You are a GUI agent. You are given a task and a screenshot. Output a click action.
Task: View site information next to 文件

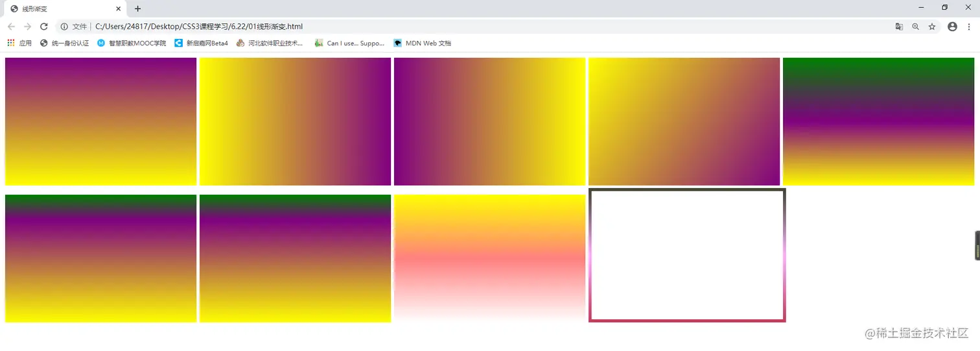[64, 27]
